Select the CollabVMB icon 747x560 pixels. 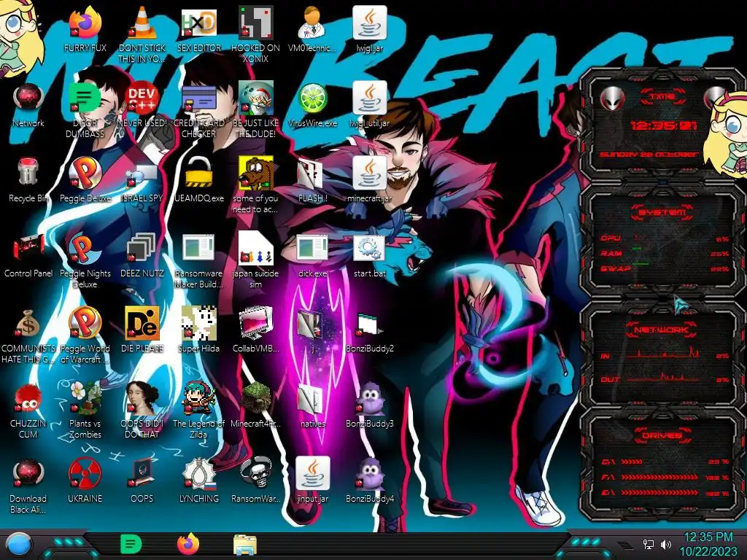[x=255, y=330]
